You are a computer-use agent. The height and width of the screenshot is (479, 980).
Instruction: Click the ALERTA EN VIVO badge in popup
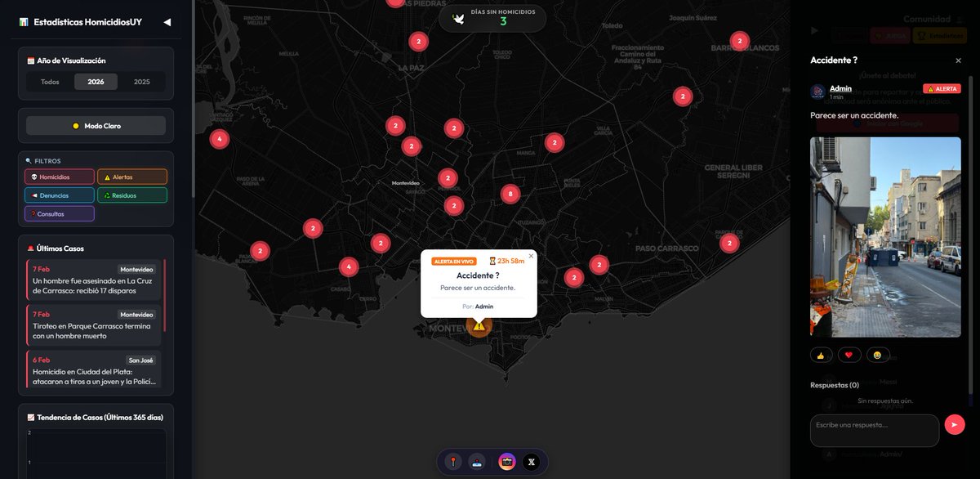[x=453, y=262]
